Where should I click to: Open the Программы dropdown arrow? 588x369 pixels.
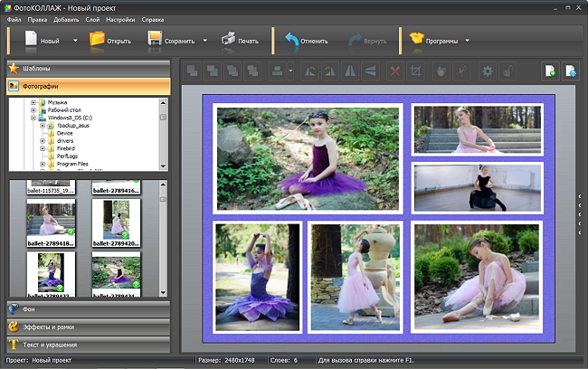point(468,41)
